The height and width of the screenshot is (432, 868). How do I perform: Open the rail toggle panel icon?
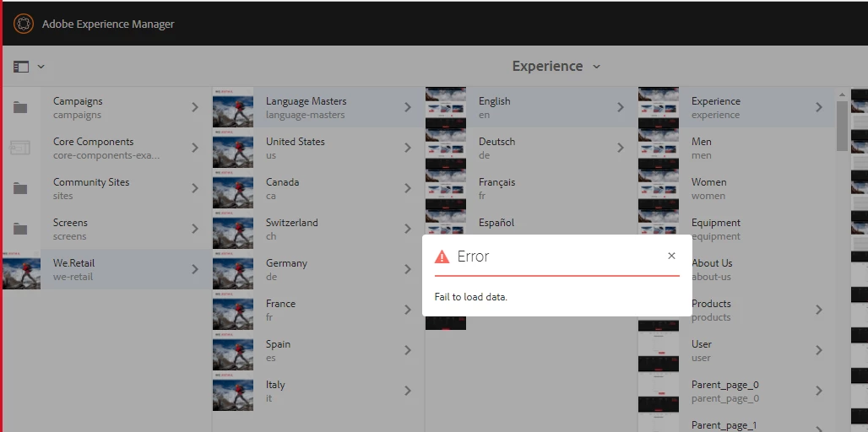[21, 67]
